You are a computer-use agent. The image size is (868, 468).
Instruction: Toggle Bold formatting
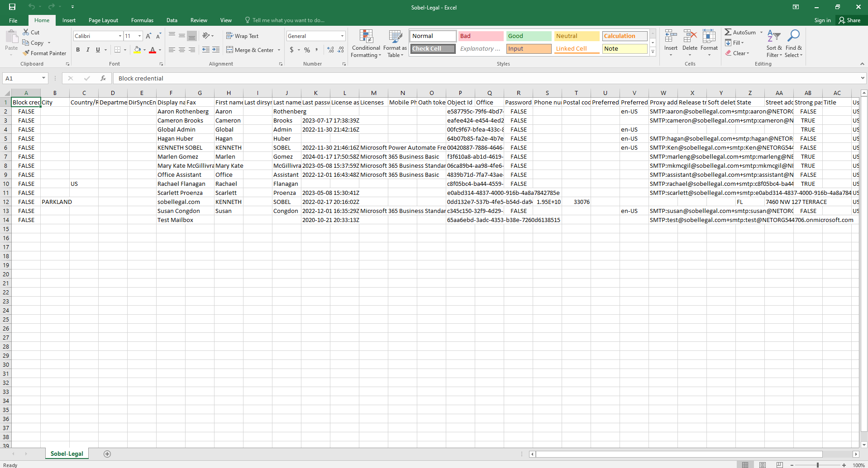[x=78, y=50]
